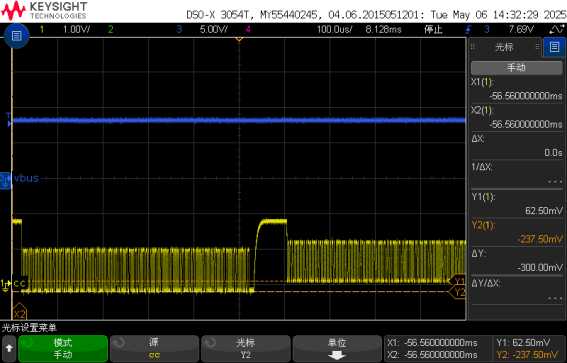Click the X2 cursor marker at bottom

coord(20,311)
